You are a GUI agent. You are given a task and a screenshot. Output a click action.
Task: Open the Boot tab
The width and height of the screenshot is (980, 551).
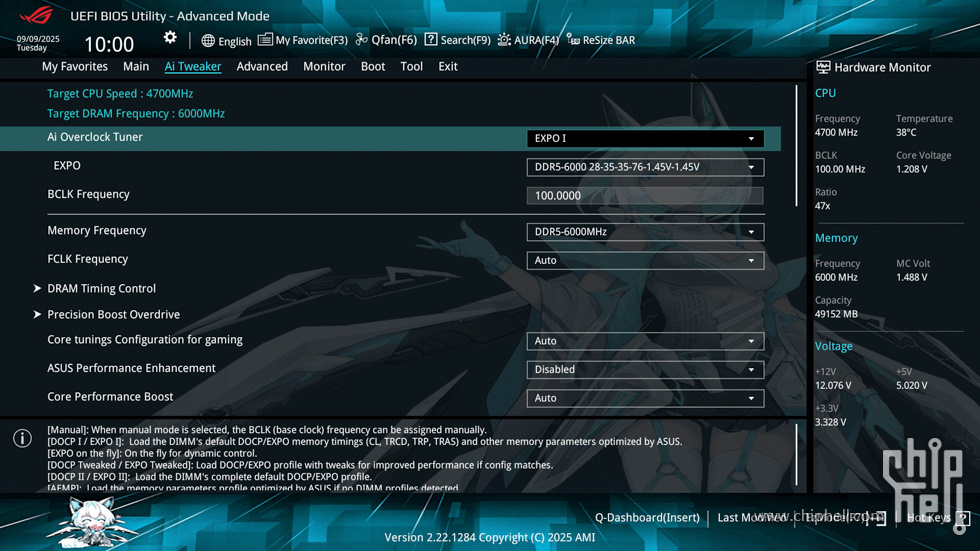tap(372, 66)
